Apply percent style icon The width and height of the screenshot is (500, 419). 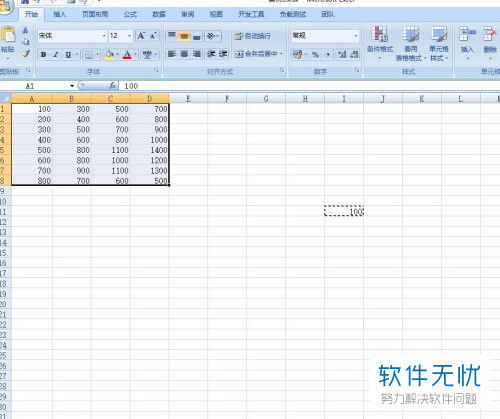[x=315, y=54]
